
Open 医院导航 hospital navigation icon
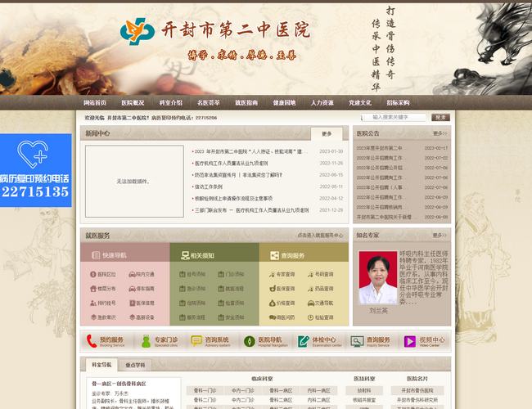tap(248, 341)
